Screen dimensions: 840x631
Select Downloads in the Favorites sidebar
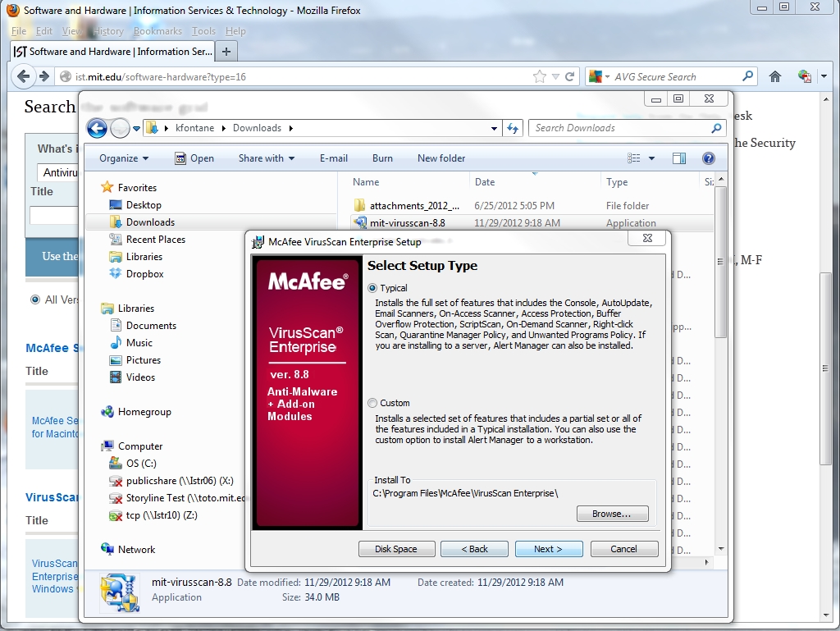(x=150, y=222)
